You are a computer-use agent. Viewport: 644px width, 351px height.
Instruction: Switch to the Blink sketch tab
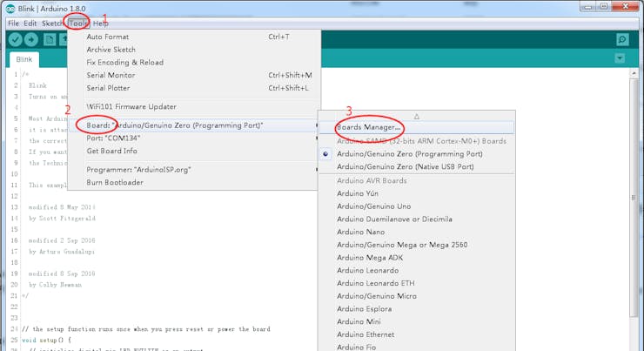point(23,59)
